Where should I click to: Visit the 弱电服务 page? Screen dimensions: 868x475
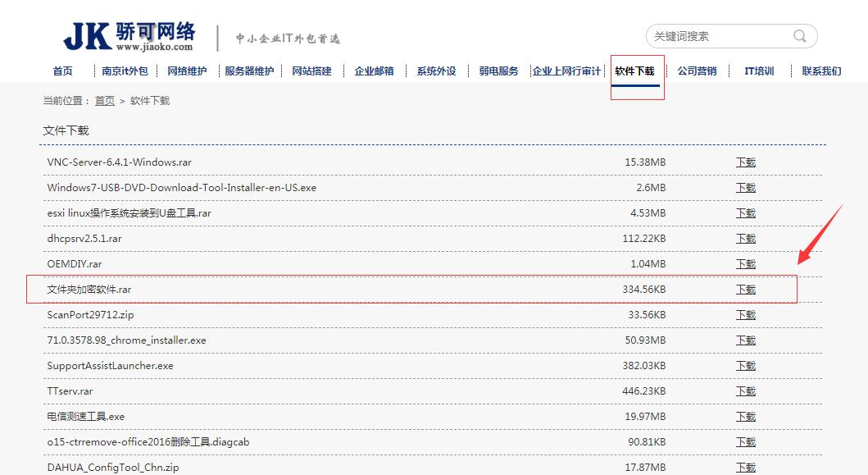(499, 71)
